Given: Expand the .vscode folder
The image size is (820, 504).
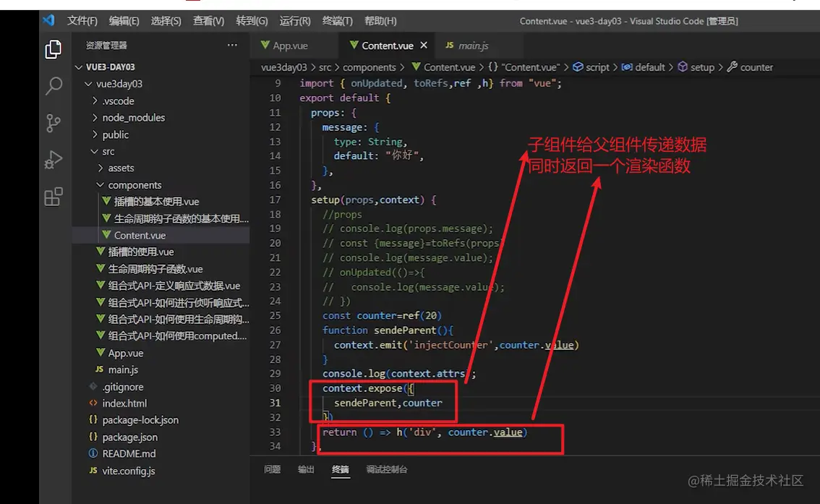Looking at the screenshot, I should click(95, 101).
